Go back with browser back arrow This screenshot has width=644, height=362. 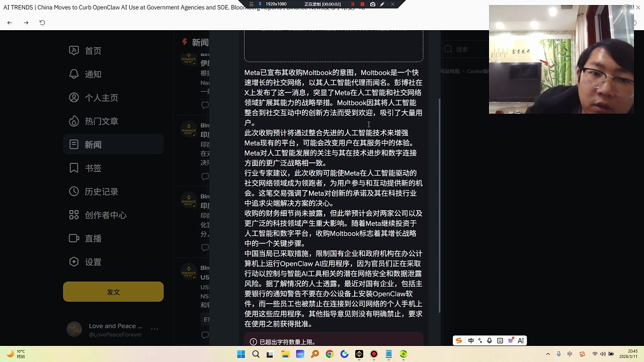click(x=10, y=23)
